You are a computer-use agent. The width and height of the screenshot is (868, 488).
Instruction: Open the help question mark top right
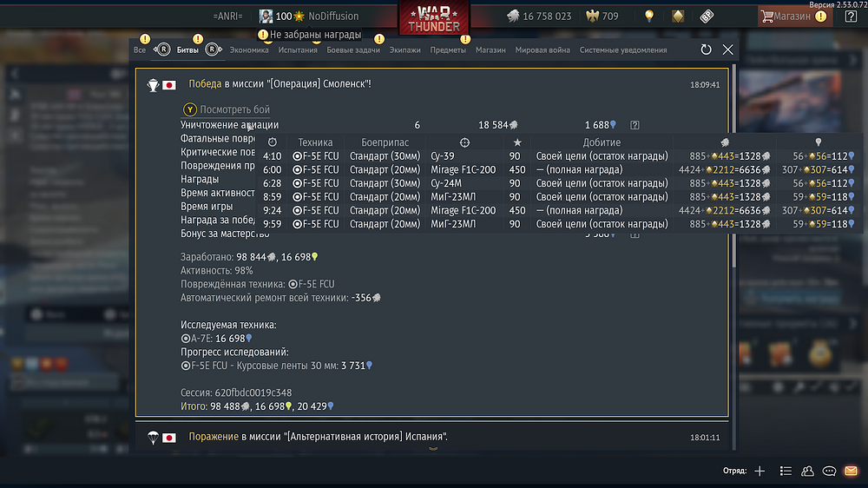[x=851, y=16]
